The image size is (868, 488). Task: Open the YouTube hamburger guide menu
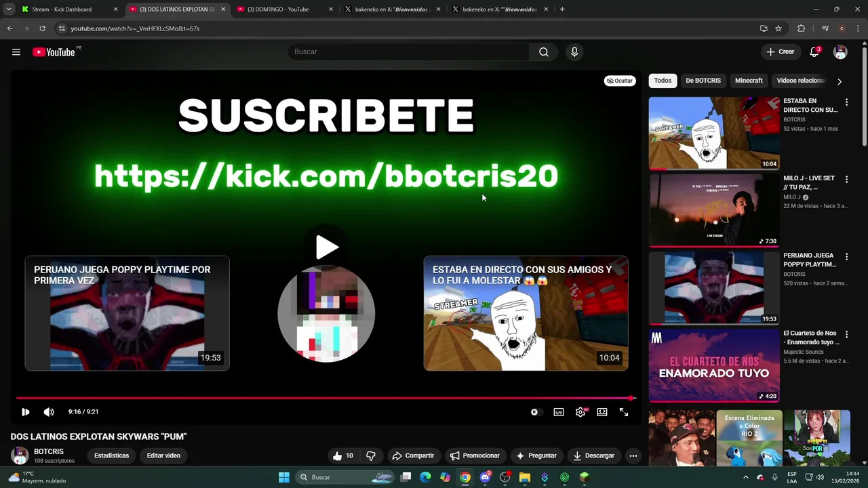click(x=16, y=52)
